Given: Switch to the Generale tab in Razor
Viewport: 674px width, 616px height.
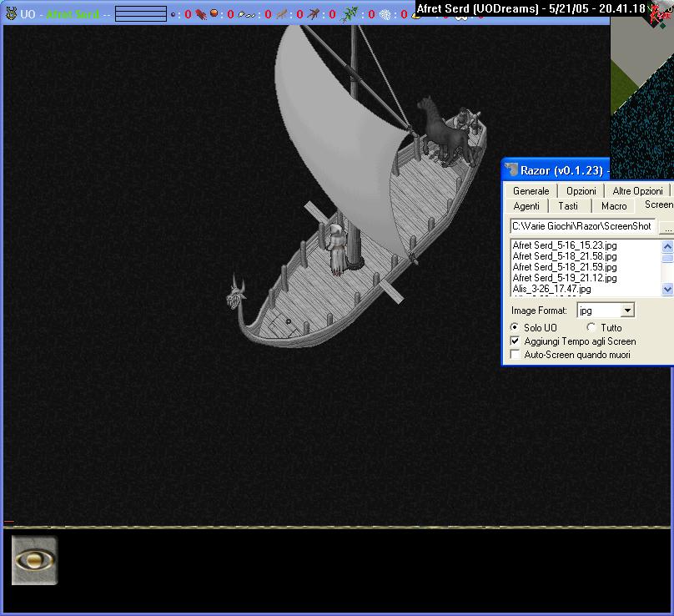Looking at the screenshot, I should pos(531,191).
